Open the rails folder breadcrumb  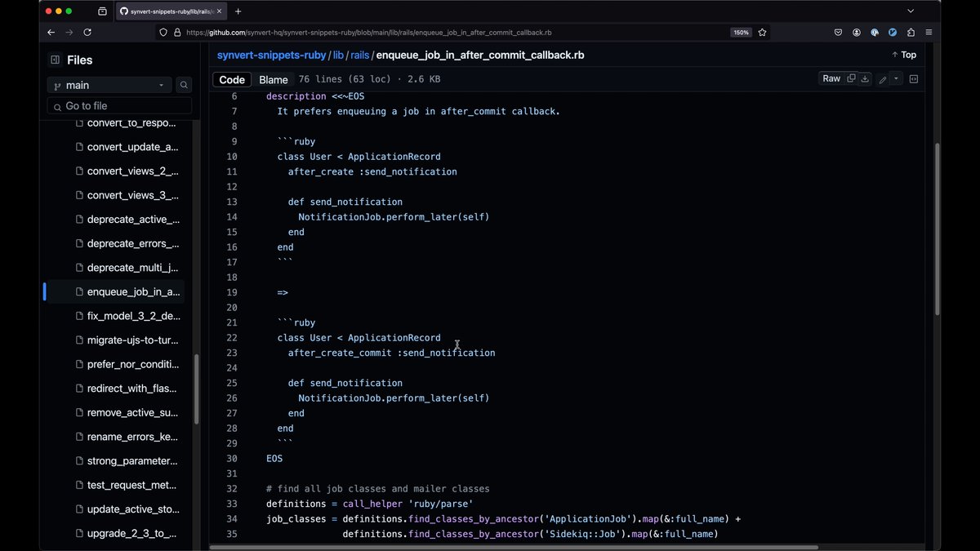pos(360,56)
